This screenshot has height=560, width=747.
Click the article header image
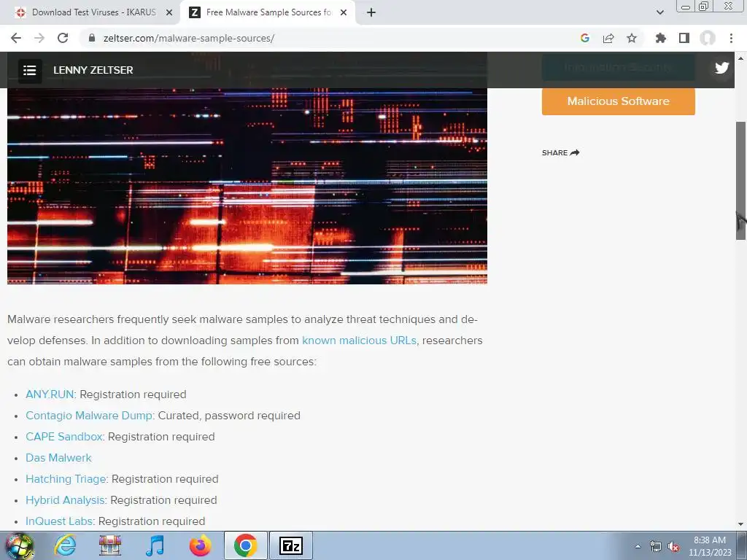coord(247,186)
